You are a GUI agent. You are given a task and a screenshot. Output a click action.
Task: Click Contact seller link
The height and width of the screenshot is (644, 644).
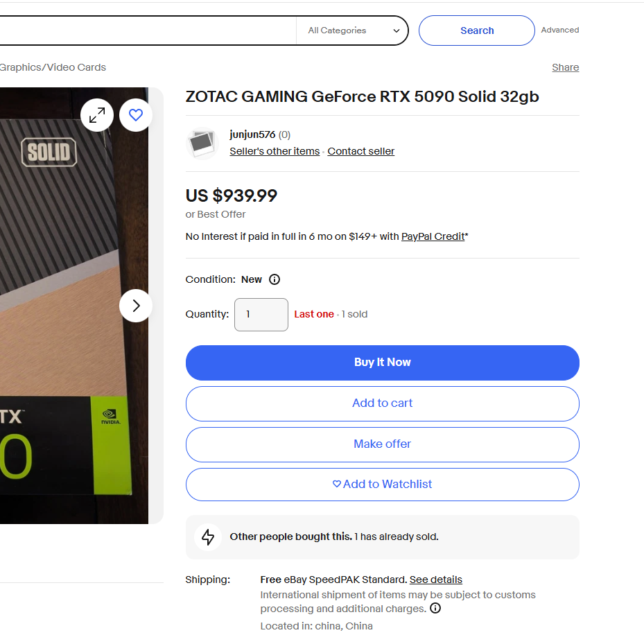pos(360,151)
